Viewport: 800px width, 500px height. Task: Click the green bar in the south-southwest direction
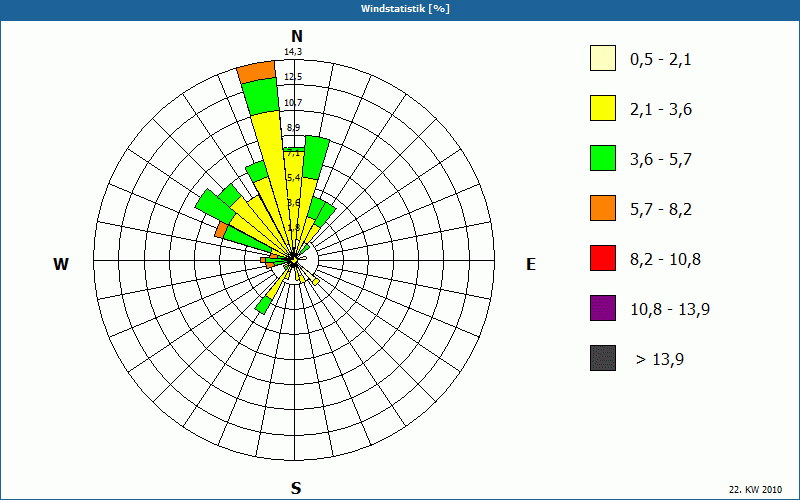pos(263,305)
